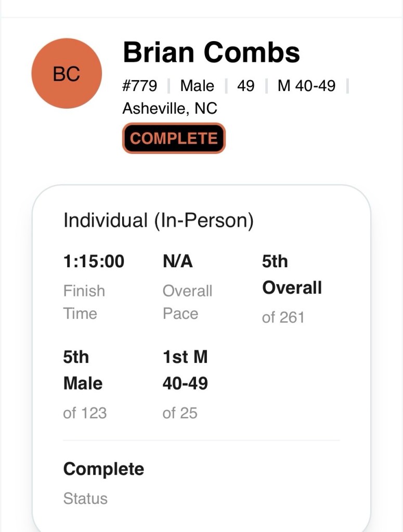Image resolution: width=403 pixels, height=532 pixels.
Task: Click bib number #779
Action: (140, 85)
